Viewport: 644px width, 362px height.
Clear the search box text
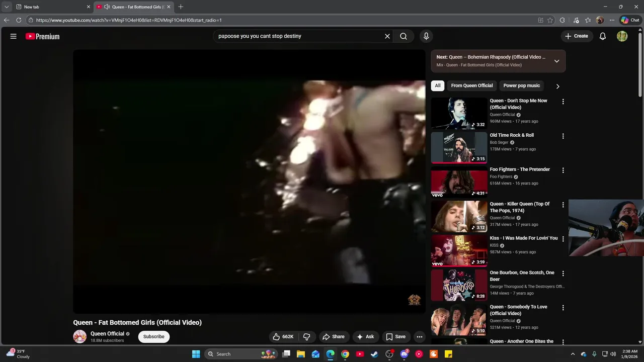pyautogui.click(x=387, y=36)
